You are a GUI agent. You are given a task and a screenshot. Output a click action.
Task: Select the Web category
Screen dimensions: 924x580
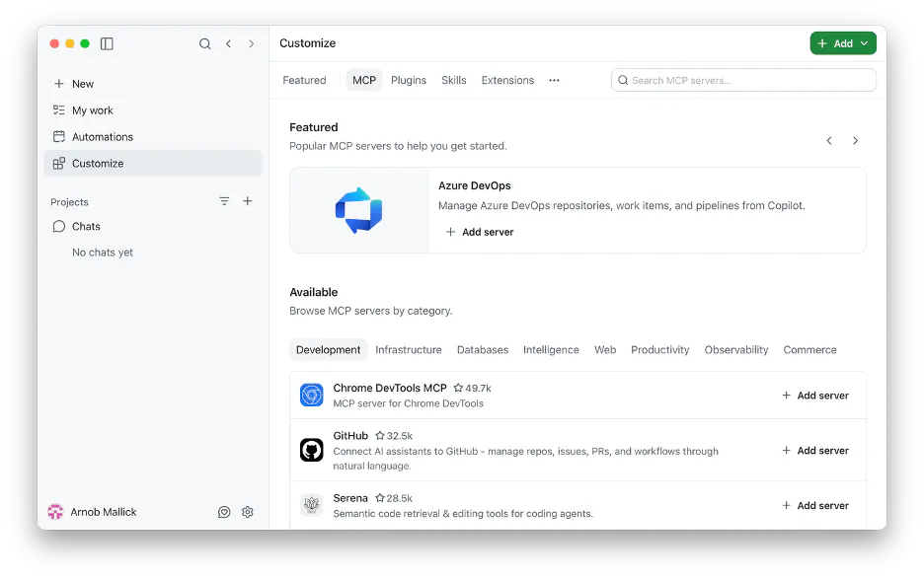(605, 350)
